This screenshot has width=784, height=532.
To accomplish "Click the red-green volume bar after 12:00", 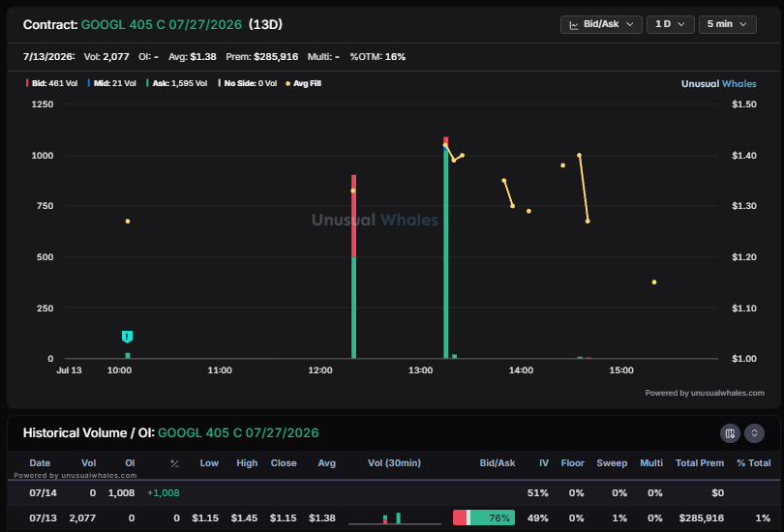I will [354, 266].
